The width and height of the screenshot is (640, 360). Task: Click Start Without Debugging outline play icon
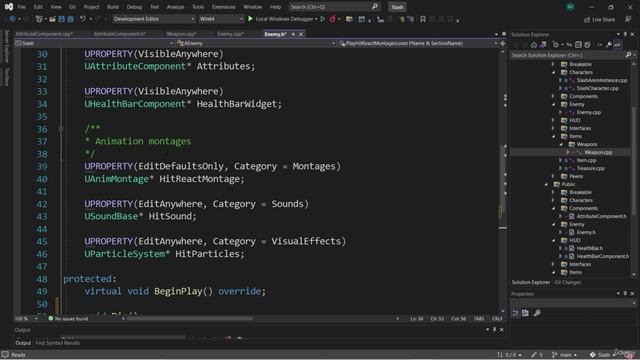click(322, 19)
